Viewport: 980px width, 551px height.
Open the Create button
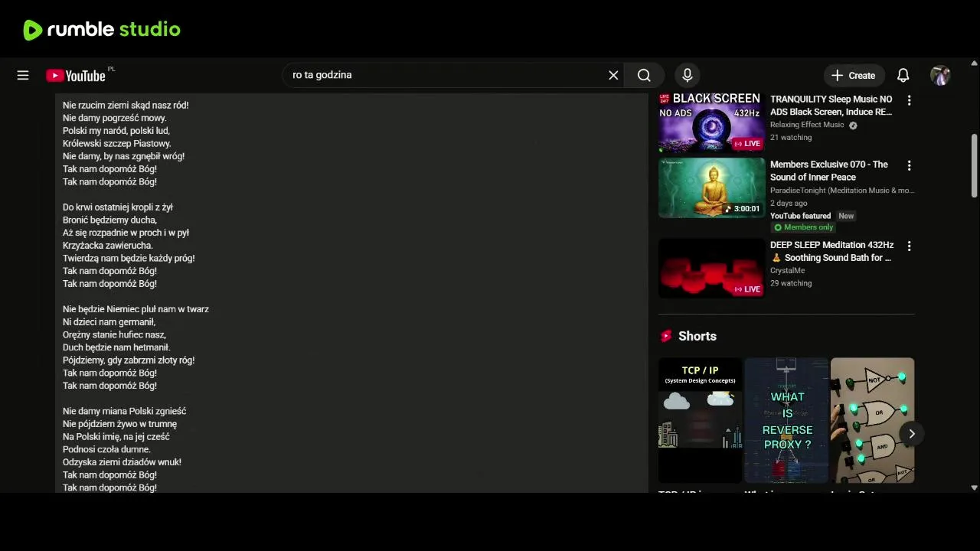(x=854, y=75)
